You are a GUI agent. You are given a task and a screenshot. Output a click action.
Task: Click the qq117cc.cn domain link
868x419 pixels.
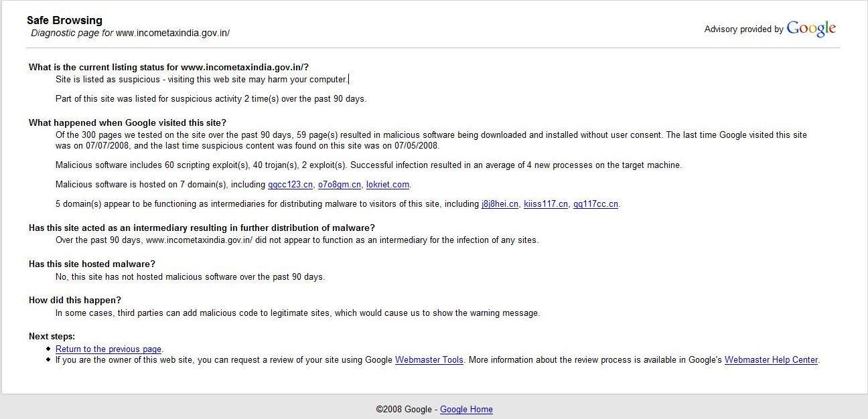[x=595, y=204]
